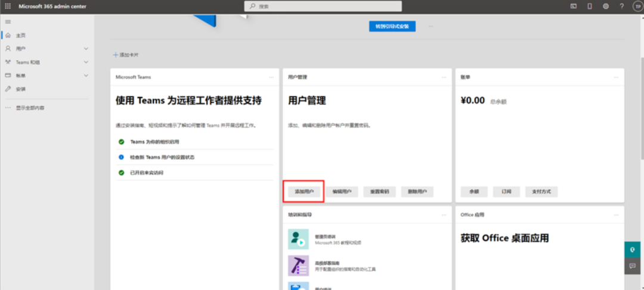Open the app launcher waffle icon
The height and width of the screenshot is (290, 644).
click(x=8, y=6)
